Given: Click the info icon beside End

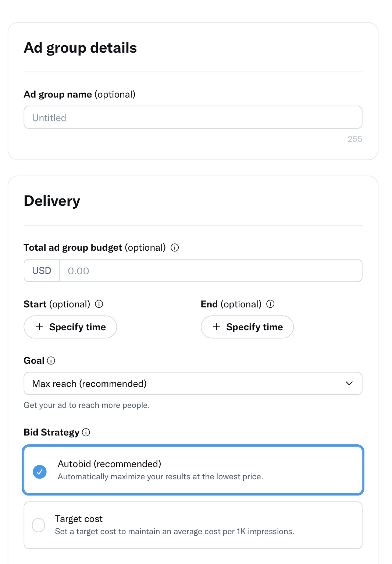Looking at the screenshot, I should (270, 304).
